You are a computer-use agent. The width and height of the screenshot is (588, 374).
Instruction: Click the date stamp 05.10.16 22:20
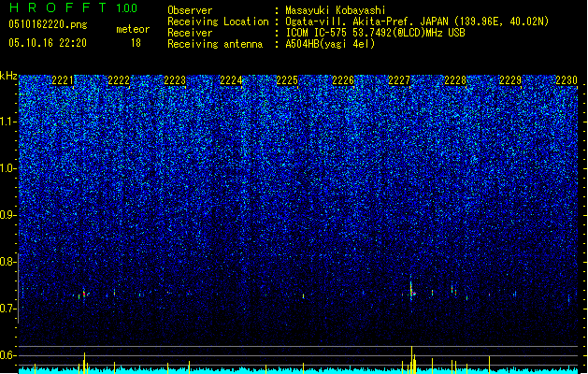[48, 43]
